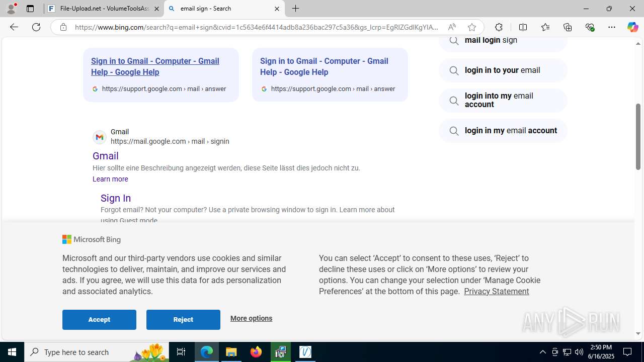Viewport: 644px width, 362px height.
Task: Refresh the current page
Action: pos(36,27)
